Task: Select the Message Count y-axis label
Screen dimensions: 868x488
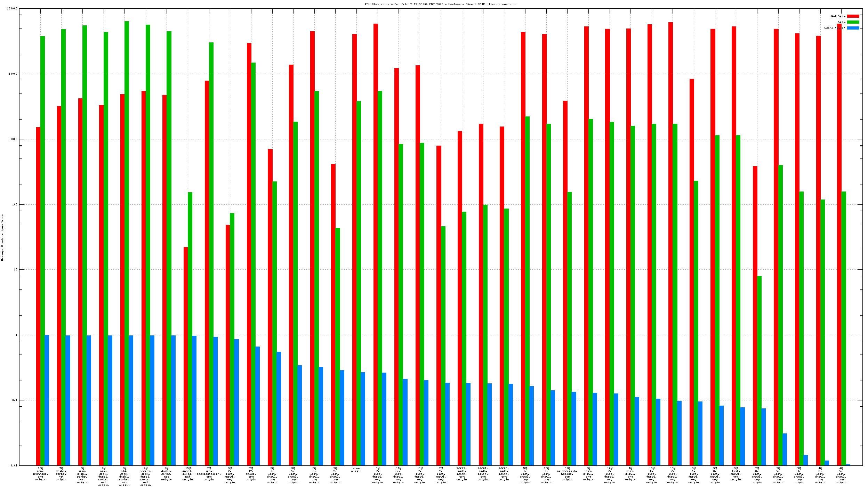Action: [x=2, y=237]
